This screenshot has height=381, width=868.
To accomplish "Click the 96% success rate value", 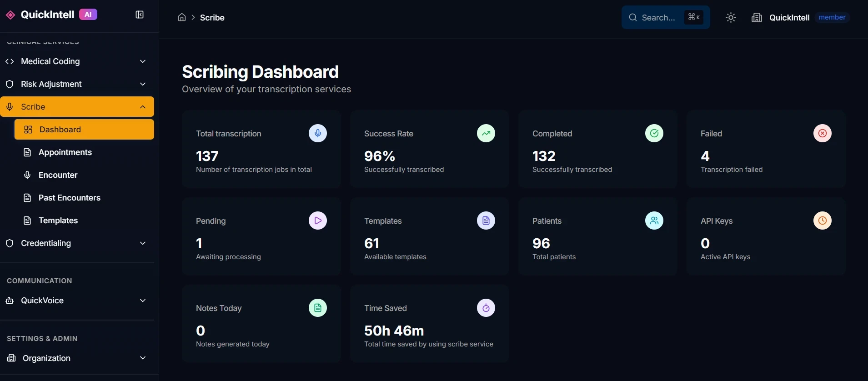I will point(380,156).
